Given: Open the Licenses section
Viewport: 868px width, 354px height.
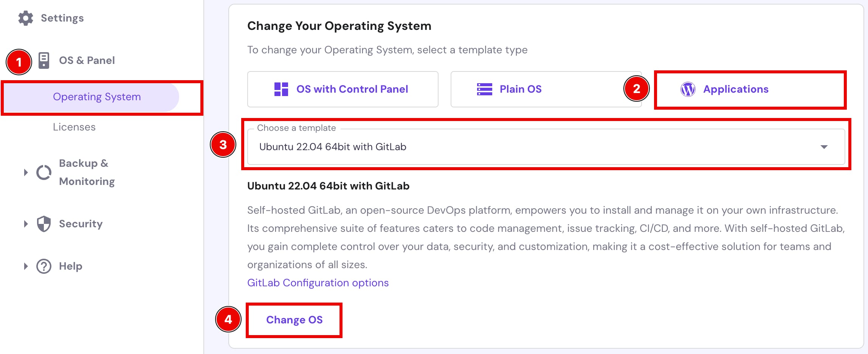Looking at the screenshot, I should (74, 127).
